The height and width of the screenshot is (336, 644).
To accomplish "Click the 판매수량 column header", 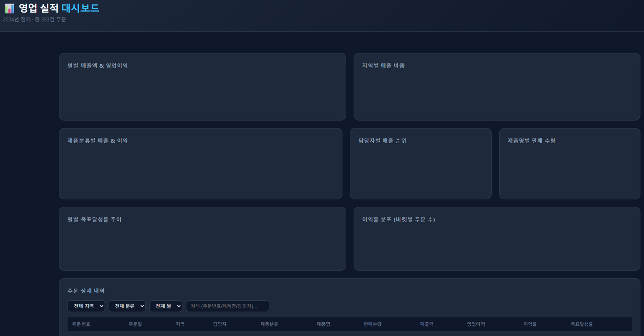I will (x=373, y=324).
